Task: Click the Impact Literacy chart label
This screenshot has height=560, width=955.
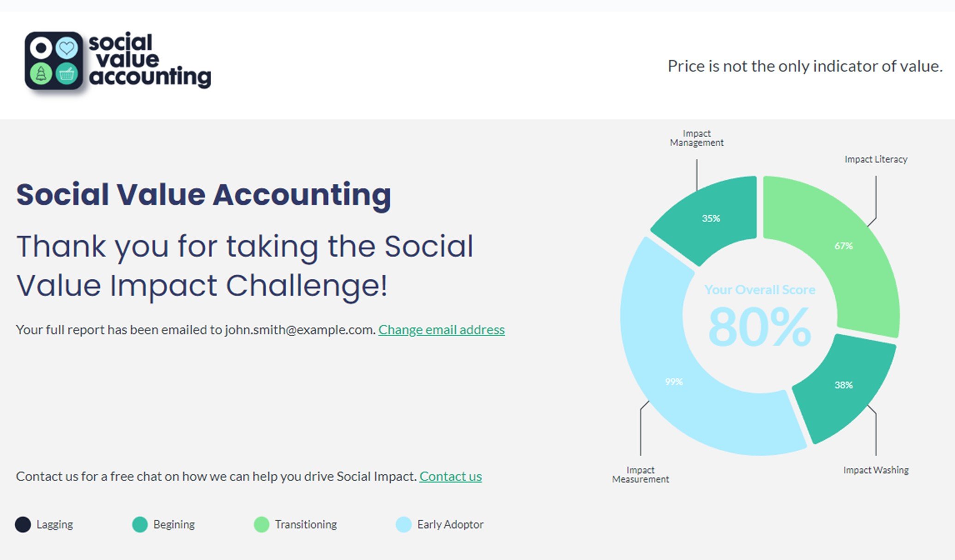Action: tap(876, 159)
